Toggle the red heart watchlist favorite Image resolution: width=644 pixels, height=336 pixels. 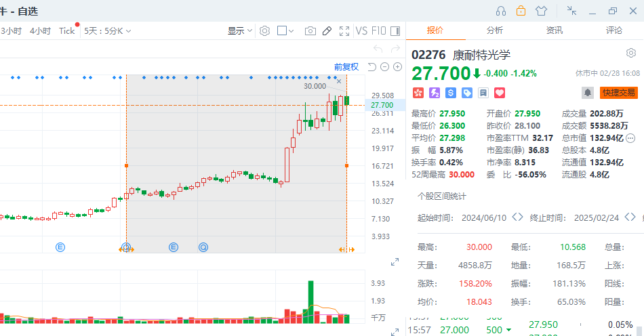tap(500, 93)
